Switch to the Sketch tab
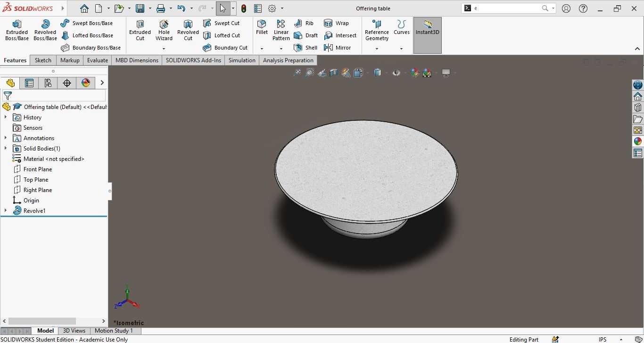 pos(43,60)
